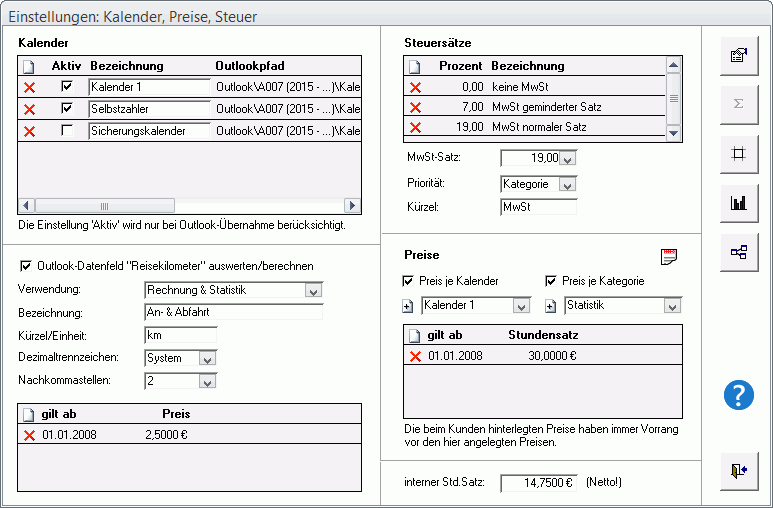Delete the 19,00 MwSt normaler Satz tax rate
Screen dimensions: 773x508
click(x=416, y=127)
